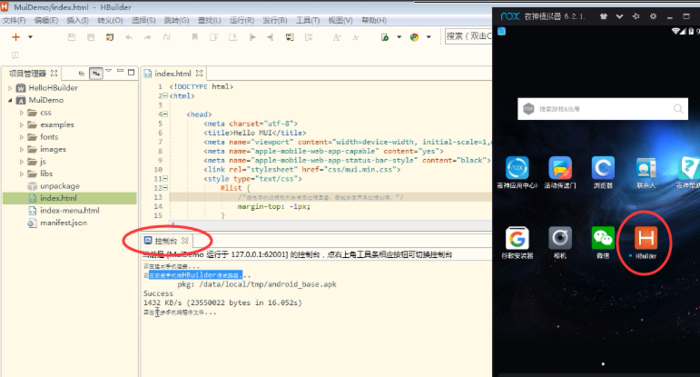This screenshot has width=700, height=377.
Task: Open dropdown next to run-on-device icon
Action: pos(399,37)
